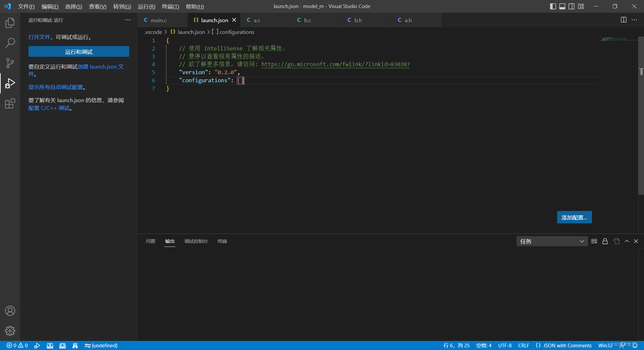Open the Accounts menu icon
This screenshot has height=350, width=644.
click(10, 311)
